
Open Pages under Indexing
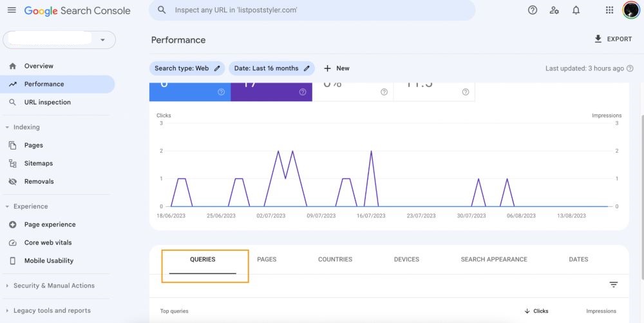[x=33, y=145]
